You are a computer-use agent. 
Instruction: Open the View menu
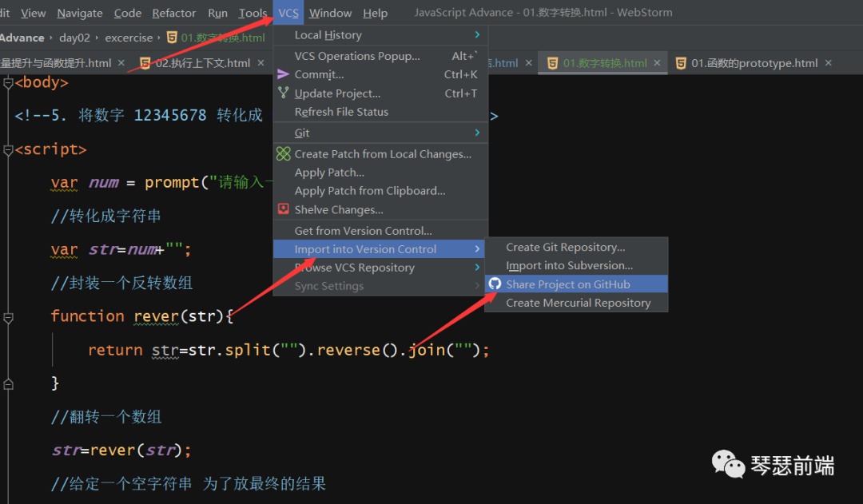coord(33,13)
